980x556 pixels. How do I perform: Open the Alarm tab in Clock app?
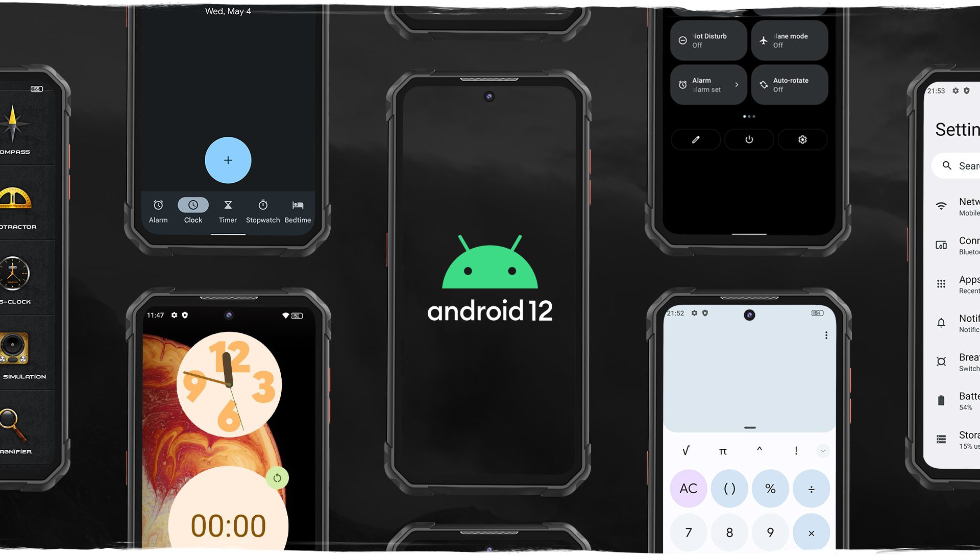[158, 211]
